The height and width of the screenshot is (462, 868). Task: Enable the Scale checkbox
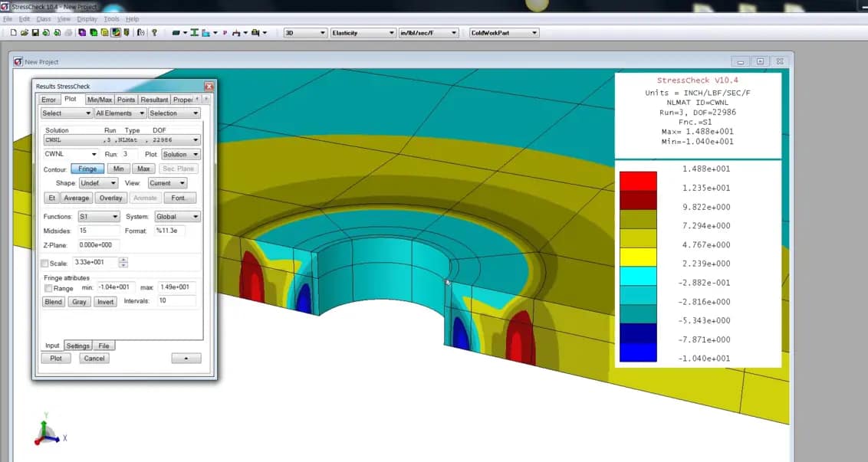pos(44,261)
